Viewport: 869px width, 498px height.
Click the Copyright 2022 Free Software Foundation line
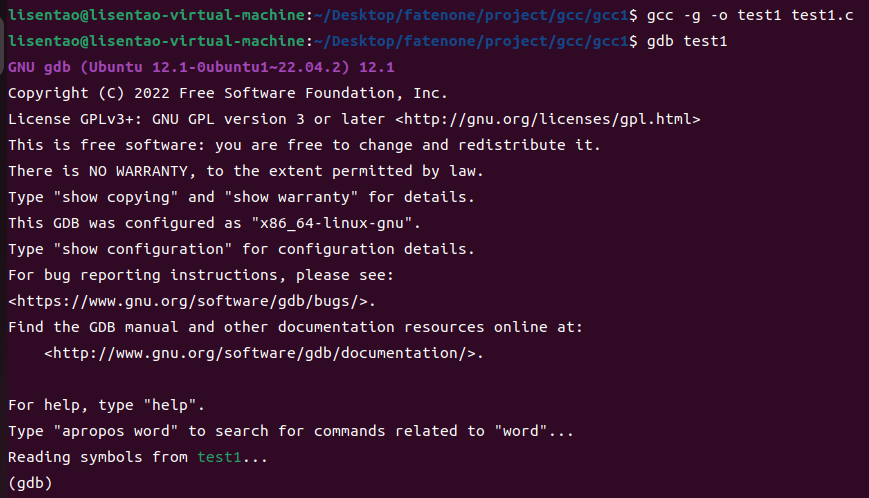227,93
